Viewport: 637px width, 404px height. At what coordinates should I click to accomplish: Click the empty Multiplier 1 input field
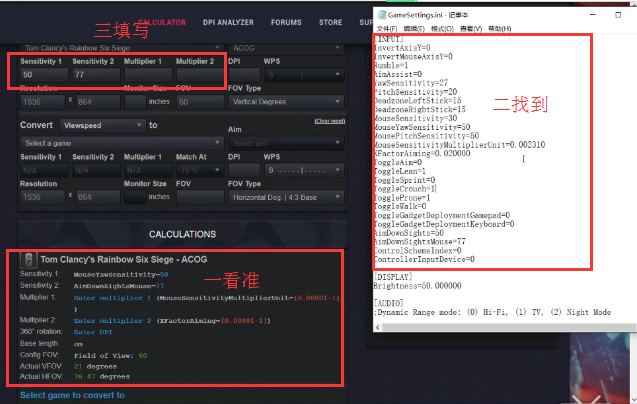pyautogui.click(x=148, y=75)
